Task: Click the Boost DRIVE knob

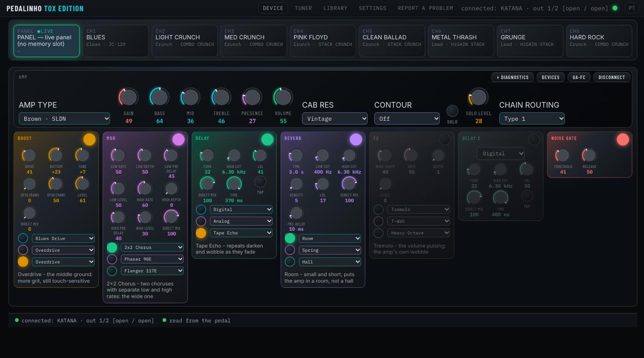Action: coord(29,155)
